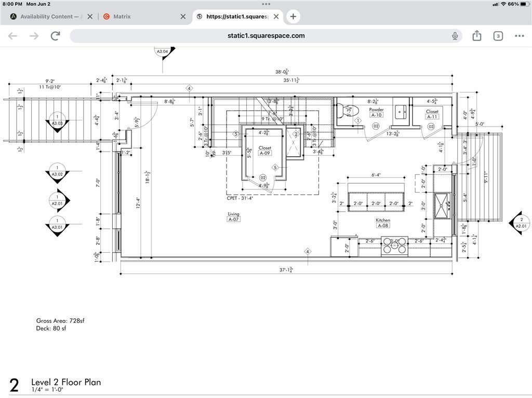Close the Matrix tab
Image resolution: width=532 pixels, height=398 pixels.
coord(182,17)
